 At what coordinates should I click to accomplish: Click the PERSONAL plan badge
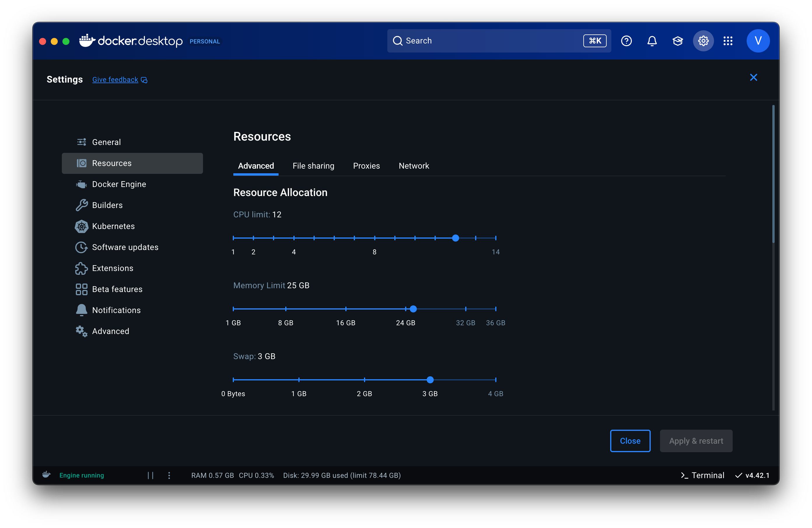point(205,41)
